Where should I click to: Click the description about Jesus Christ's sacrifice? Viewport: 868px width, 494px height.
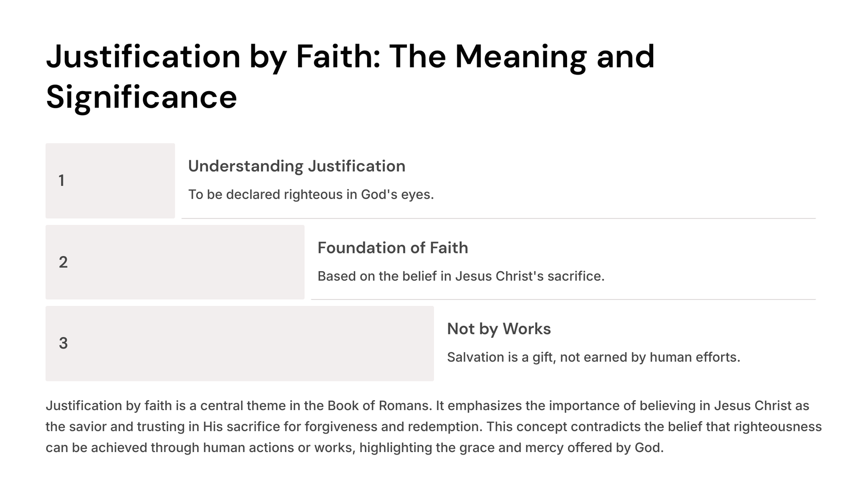click(461, 276)
